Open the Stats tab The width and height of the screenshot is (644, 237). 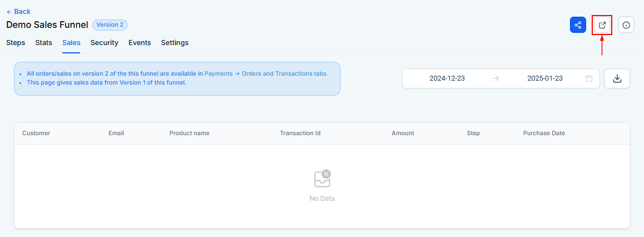43,43
